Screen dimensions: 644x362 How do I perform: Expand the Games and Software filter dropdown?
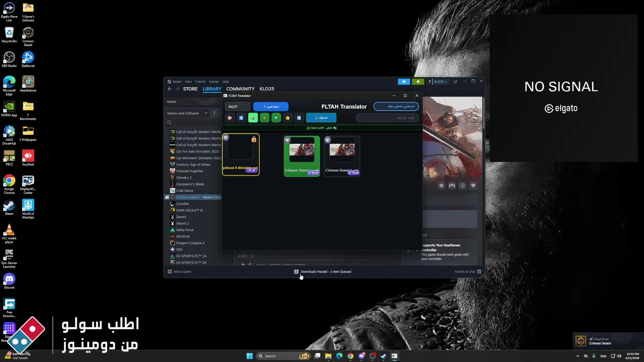point(187,113)
